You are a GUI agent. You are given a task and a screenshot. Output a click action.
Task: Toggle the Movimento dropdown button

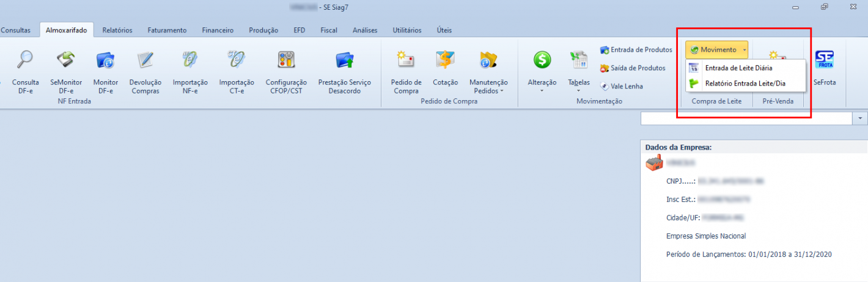[x=718, y=49]
